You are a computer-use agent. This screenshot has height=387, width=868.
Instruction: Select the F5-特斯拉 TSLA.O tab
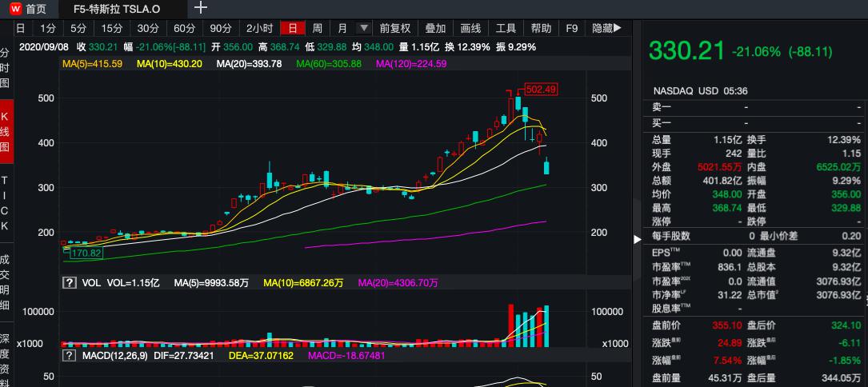point(111,9)
